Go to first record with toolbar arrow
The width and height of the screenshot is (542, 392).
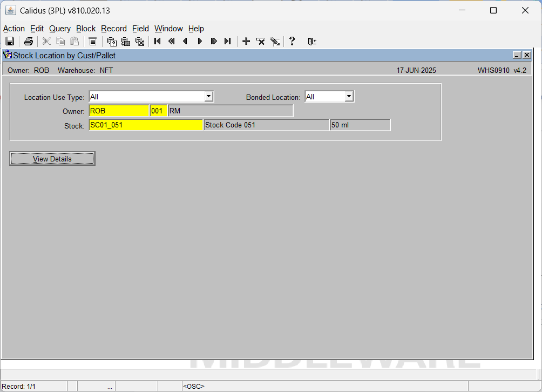(157, 42)
